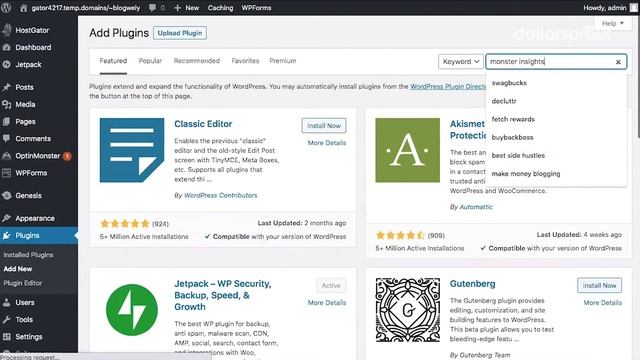Click the OptinMonster notification badge
Screen dimensions: 640x360
coord(67,156)
